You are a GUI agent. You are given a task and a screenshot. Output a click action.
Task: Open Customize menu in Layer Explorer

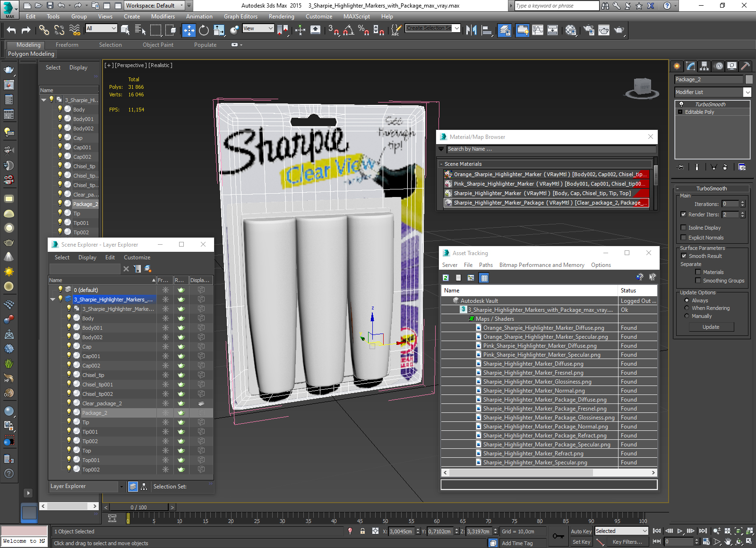tap(137, 257)
